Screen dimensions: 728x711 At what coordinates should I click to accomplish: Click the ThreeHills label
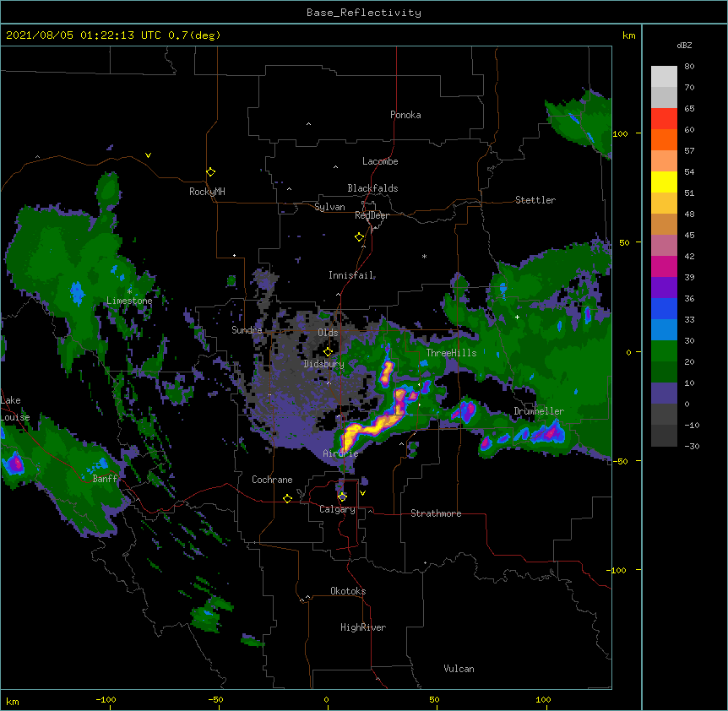451,353
